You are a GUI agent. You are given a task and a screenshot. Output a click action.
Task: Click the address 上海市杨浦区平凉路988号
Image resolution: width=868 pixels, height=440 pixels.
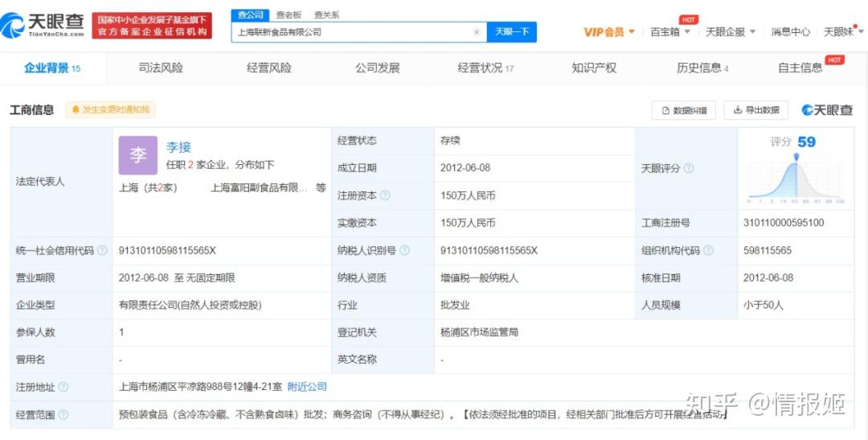pyautogui.click(x=200, y=387)
